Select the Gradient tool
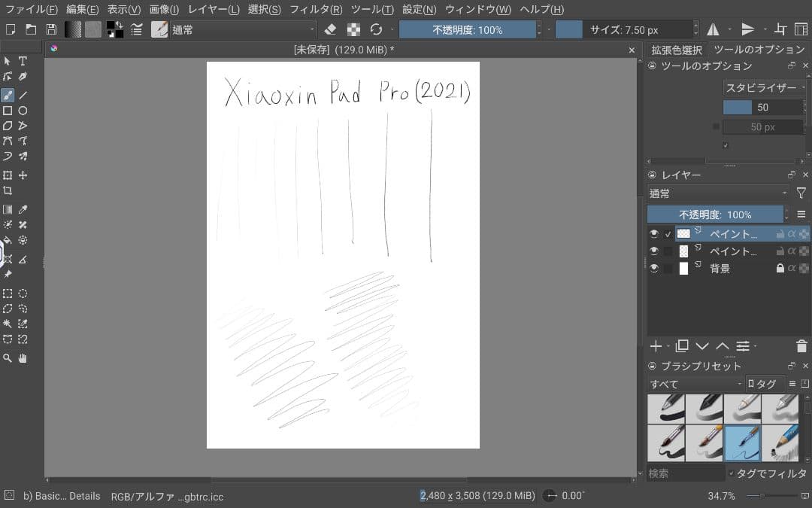The width and height of the screenshot is (812, 508). pos(8,208)
